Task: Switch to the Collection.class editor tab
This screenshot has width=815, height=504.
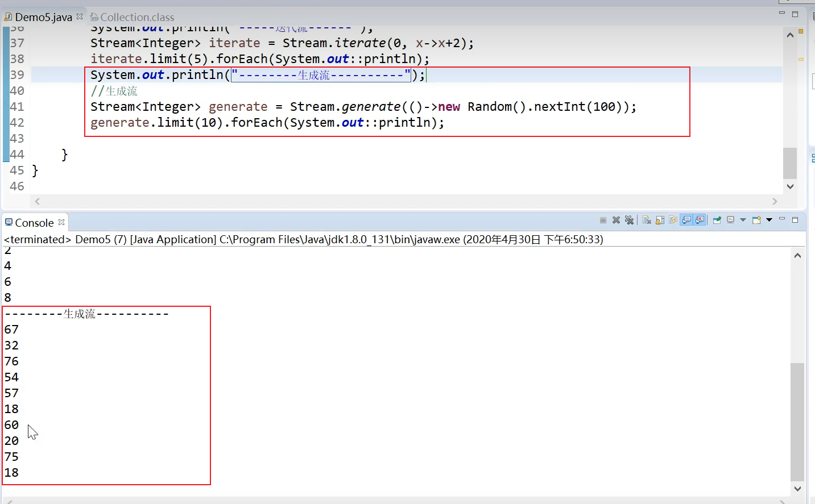Action: point(132,17)
